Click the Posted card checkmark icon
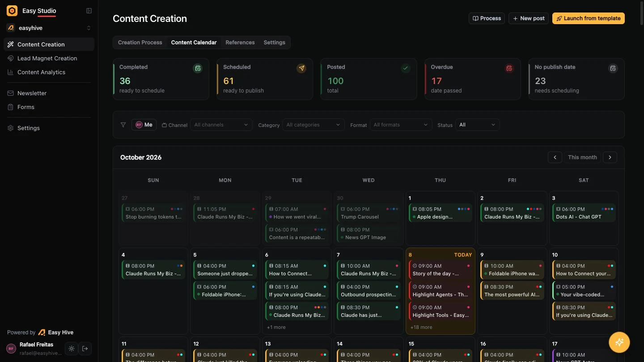 pyautogui.click(x=405, y=68)
